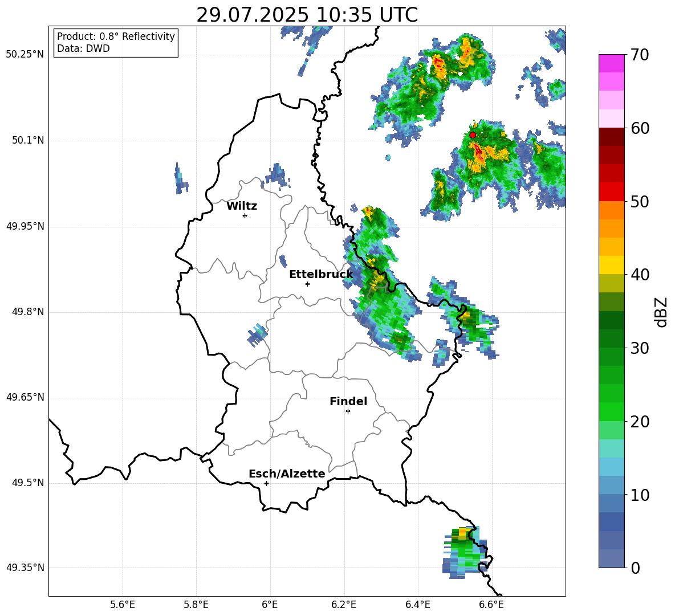
Task: Click the 49.95°N latitude label
Action: coord(25,226)
